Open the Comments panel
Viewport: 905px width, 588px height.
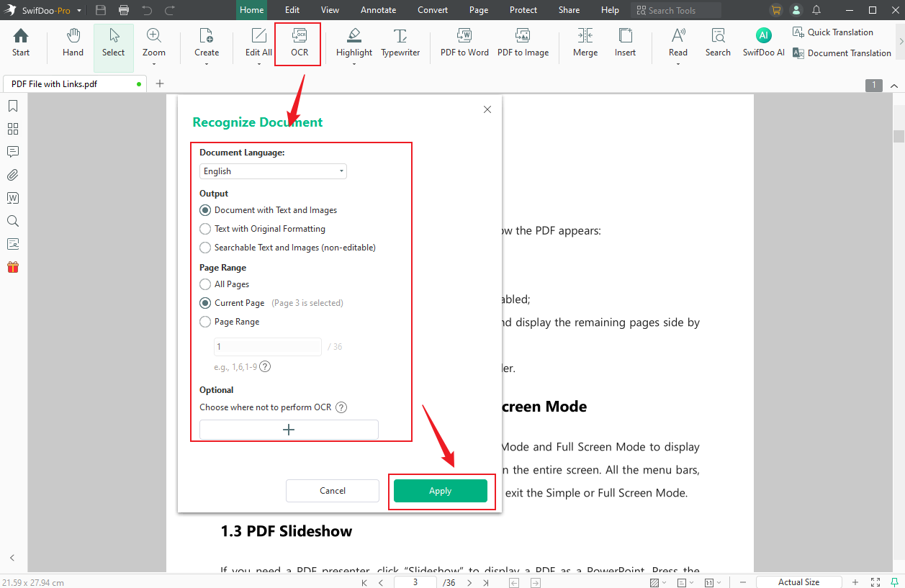[12, 152]
